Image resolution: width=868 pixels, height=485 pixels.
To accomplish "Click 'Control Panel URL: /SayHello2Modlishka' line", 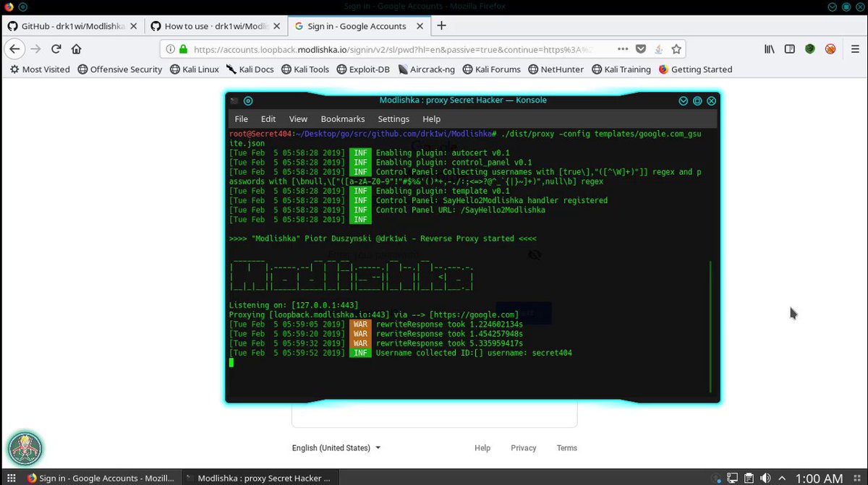I will pos(387,210).
